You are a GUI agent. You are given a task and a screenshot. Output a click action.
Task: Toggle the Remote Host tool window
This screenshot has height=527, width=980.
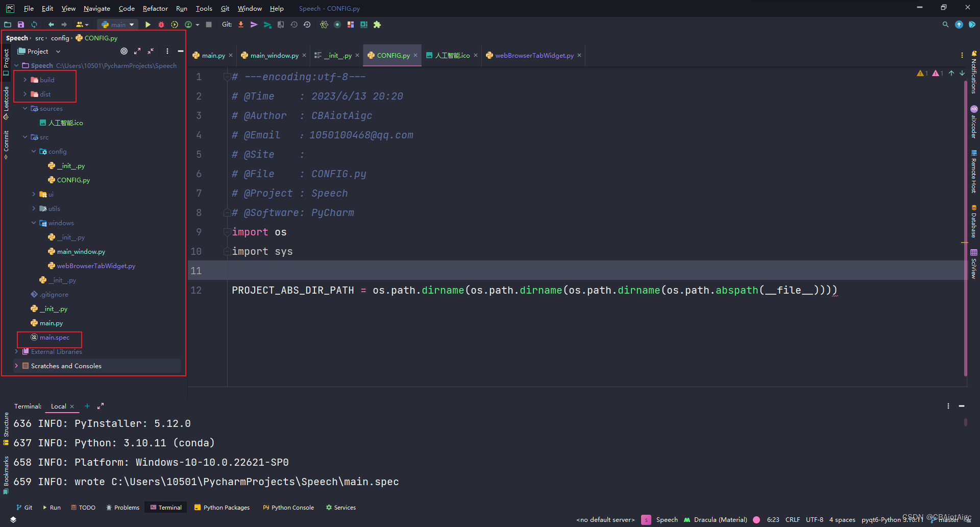click(x=974, y=172)
